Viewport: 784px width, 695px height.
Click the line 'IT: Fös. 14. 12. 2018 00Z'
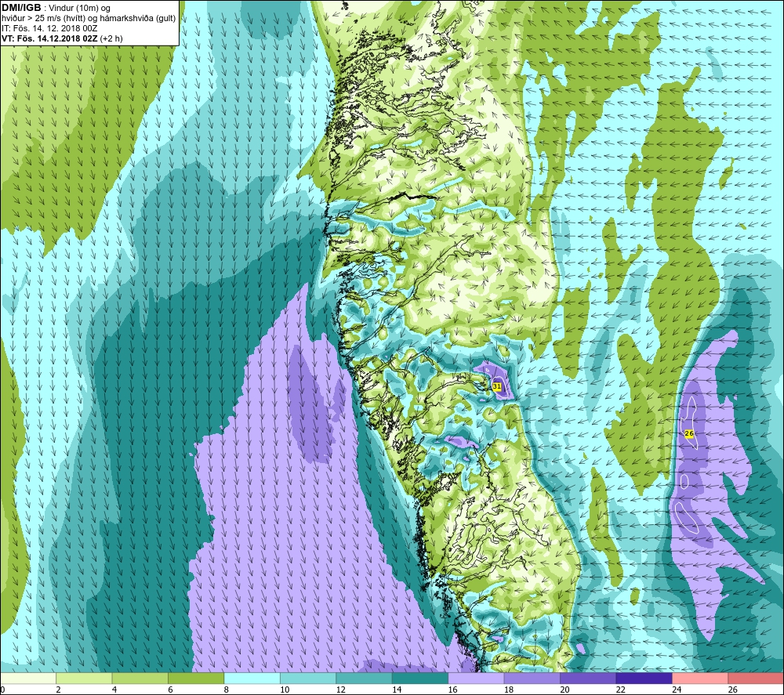tap(49, 28)
